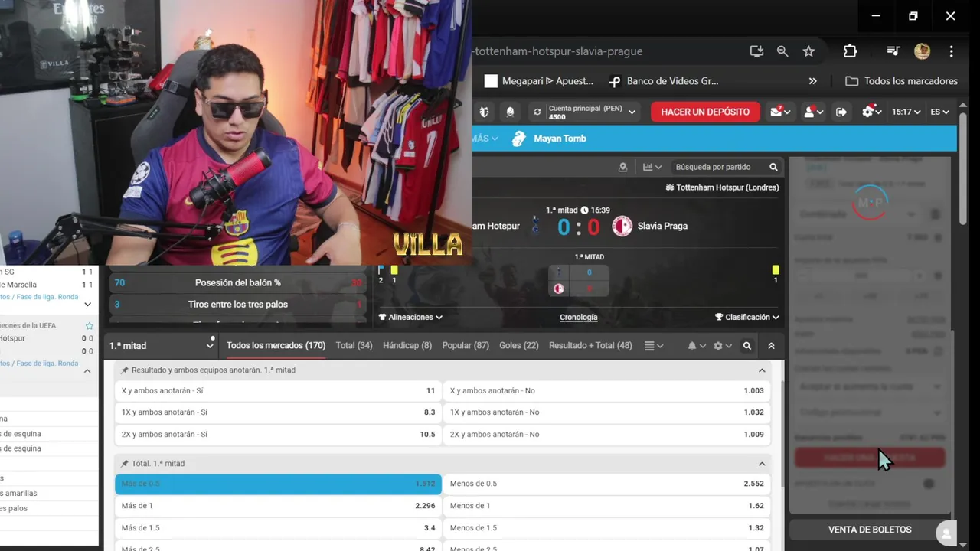Click the rocket icon in the site header
This screenshot has height=551, width=980.
tap(511, 112)
